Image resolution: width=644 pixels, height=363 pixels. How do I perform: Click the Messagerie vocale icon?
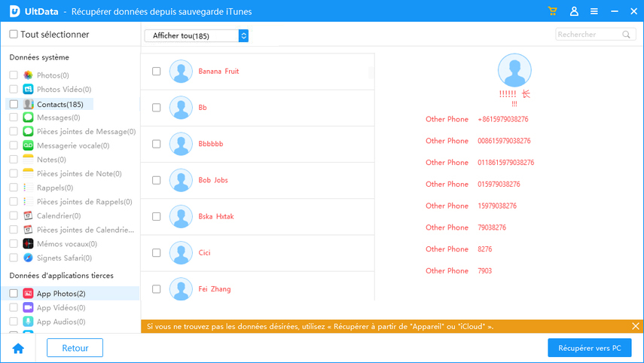click(x=28, y=145)
